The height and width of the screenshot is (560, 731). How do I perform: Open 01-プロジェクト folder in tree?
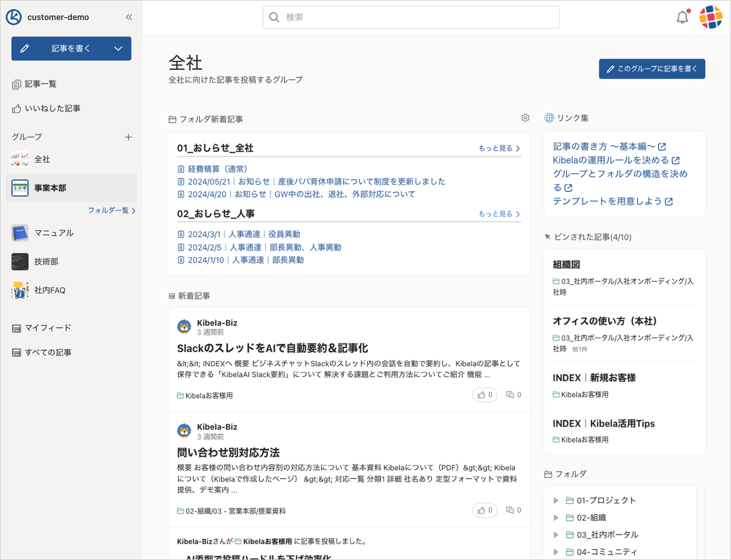point(606,500)
